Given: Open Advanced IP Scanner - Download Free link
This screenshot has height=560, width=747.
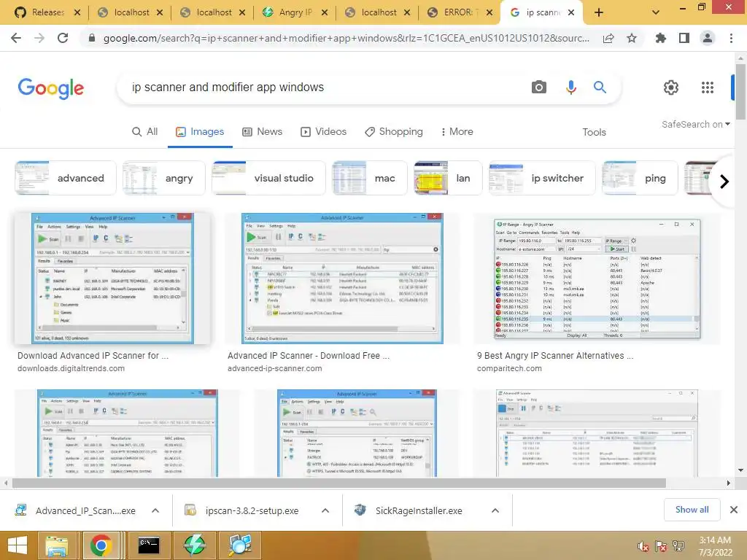Looking at the screenshot, I should coord(309,356).
